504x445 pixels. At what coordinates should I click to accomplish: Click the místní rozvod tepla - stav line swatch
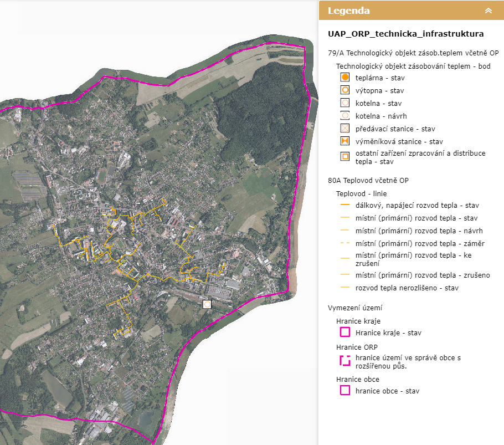click(x=345, y=218)
